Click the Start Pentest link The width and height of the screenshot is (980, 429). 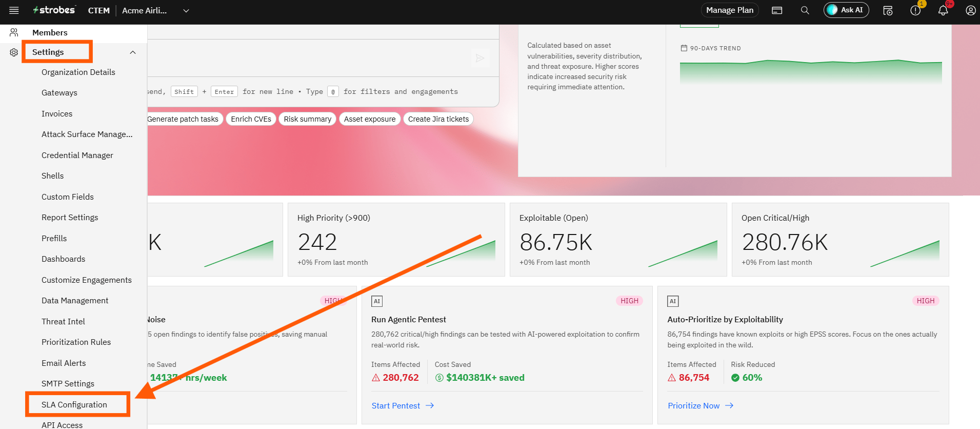click(403, 406)
